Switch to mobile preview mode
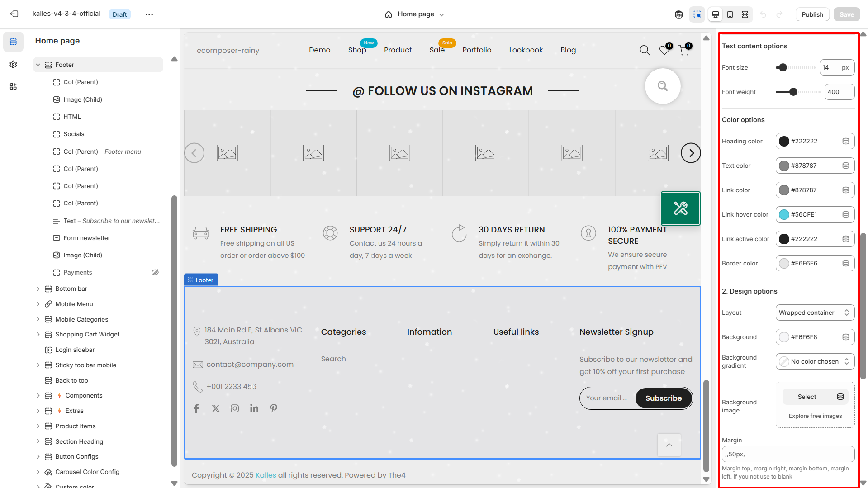This screenshot has height=488, width=868. [730, 14]
